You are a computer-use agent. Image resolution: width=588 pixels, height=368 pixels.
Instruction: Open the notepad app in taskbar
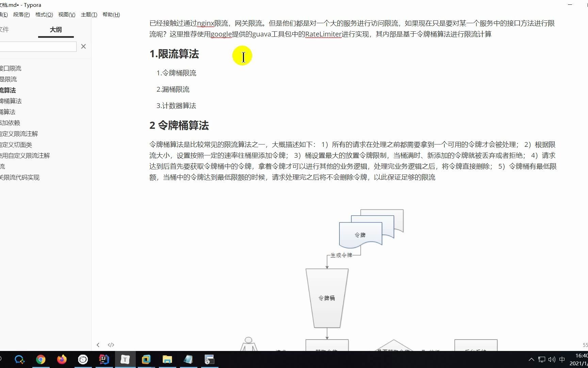pyautogui.click(x=188, y=359)
